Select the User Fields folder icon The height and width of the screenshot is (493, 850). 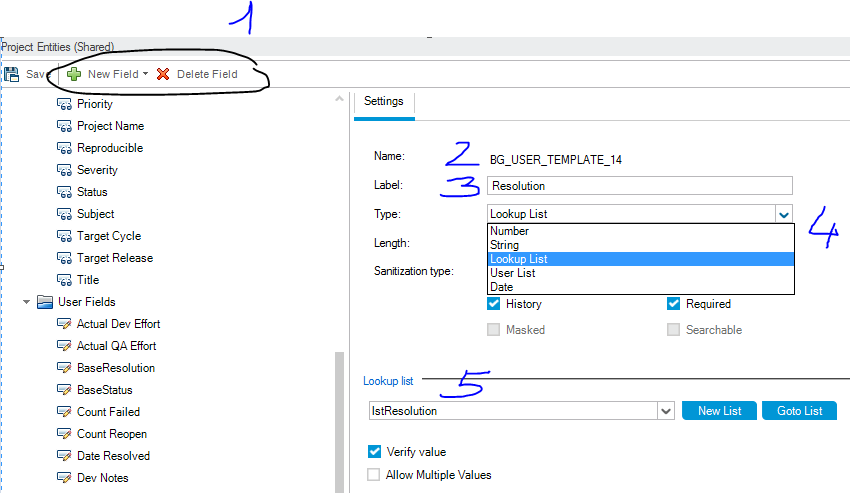tap(45, 302)
